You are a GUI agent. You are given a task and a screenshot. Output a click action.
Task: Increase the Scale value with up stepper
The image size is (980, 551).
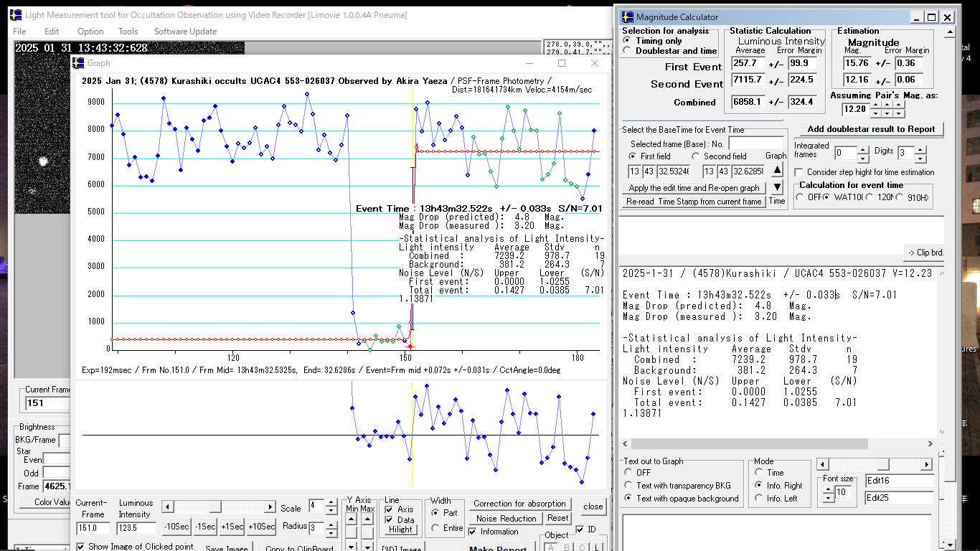[331, 504]
